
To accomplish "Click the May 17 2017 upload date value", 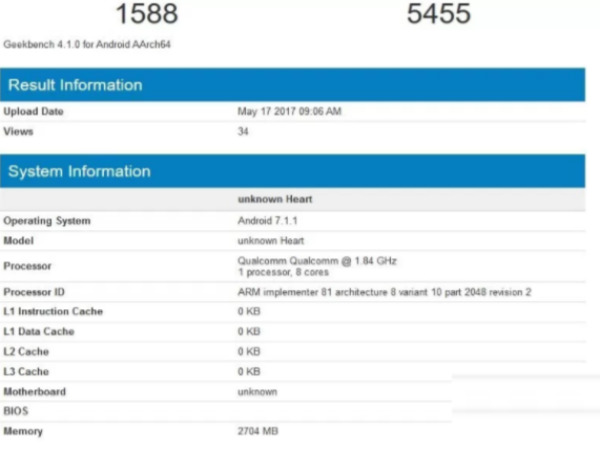I will click(289, 112).
